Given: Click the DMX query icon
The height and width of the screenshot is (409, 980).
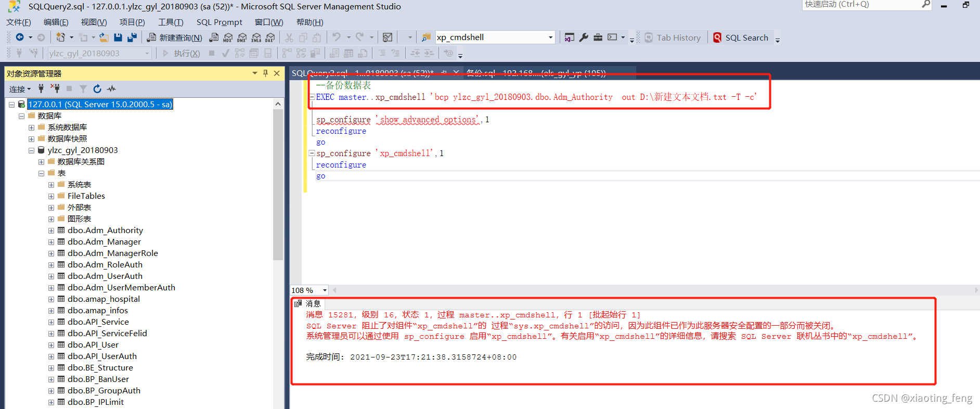Looking at the screenshot, I should point(242,37).
